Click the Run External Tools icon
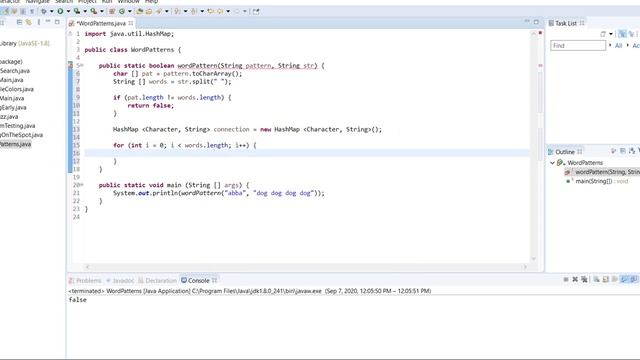Image resolution: width=640 pixels, height=360 pixels. pos(93,11)
